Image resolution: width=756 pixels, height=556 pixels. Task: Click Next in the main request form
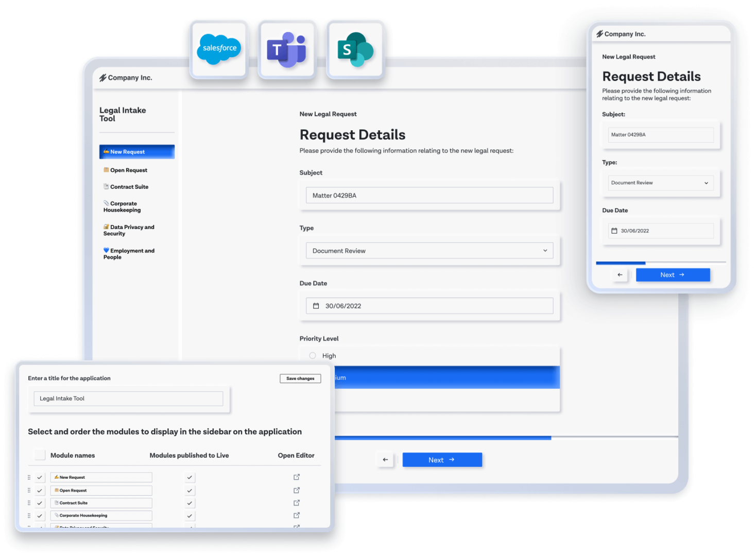[x=442, y=460]
